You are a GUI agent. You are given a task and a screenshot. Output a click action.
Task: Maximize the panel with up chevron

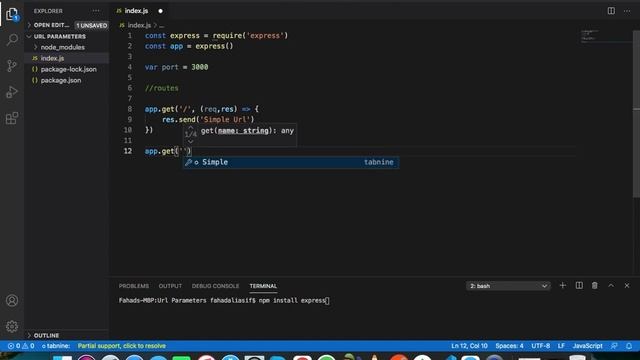(x=611, y=286)
